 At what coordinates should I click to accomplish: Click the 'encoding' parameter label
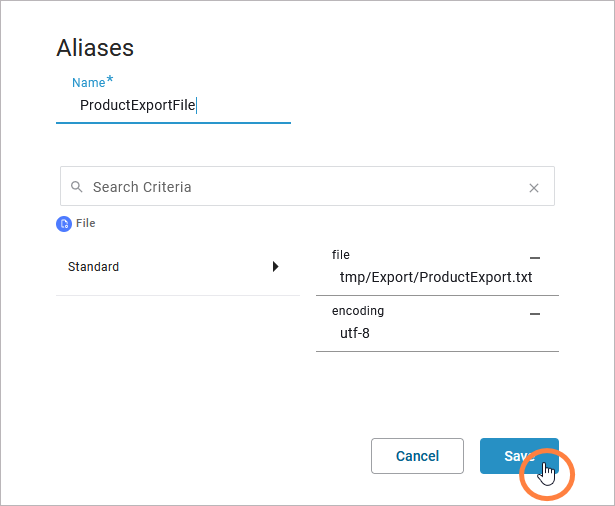[x=358, y=311]
